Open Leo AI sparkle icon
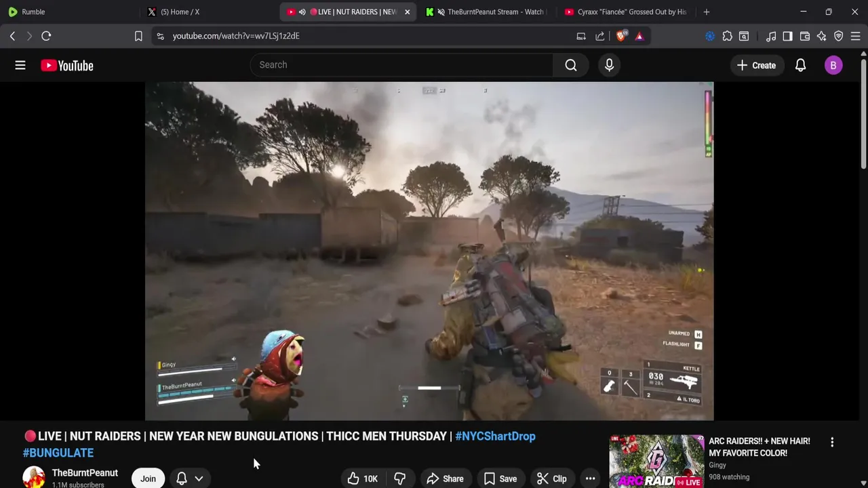The height and width of the screenshot is (488, 868). (822, 36)
